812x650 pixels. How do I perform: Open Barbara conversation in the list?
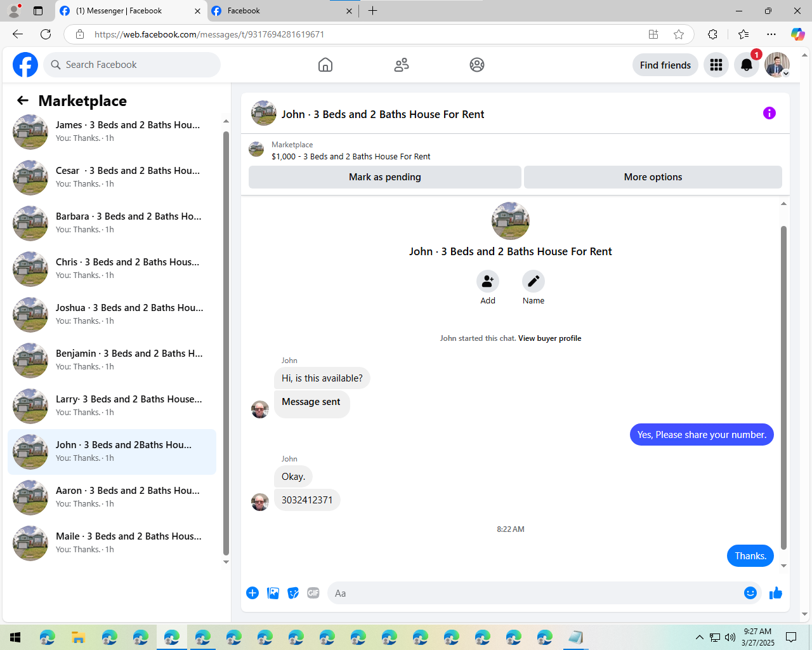(112, 223)
